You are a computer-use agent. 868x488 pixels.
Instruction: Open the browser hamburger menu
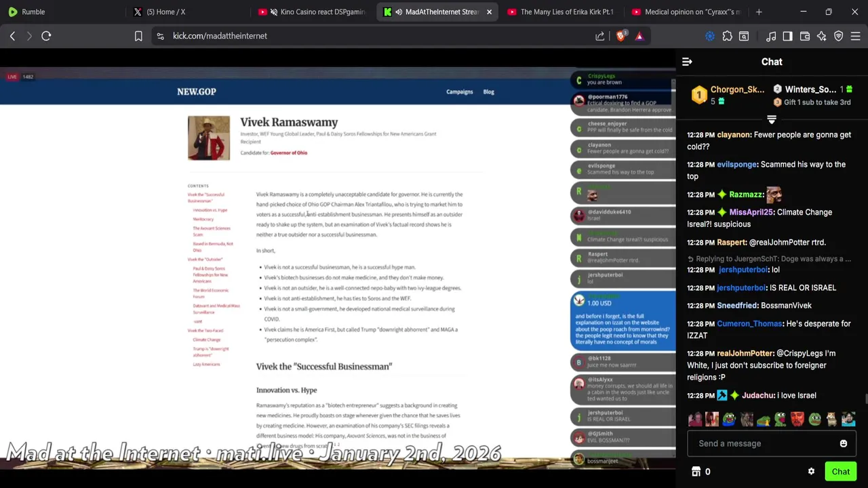click(x=856, y=36)
